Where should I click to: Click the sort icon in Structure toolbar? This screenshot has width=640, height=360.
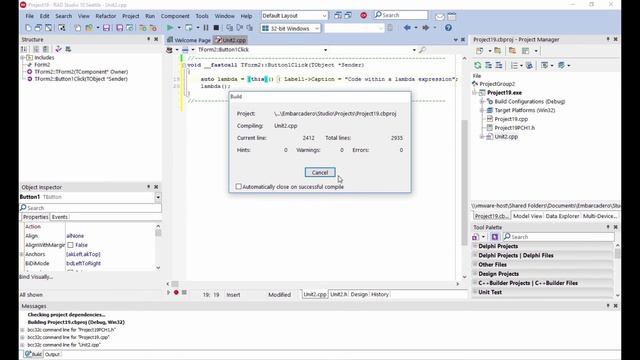24,49
